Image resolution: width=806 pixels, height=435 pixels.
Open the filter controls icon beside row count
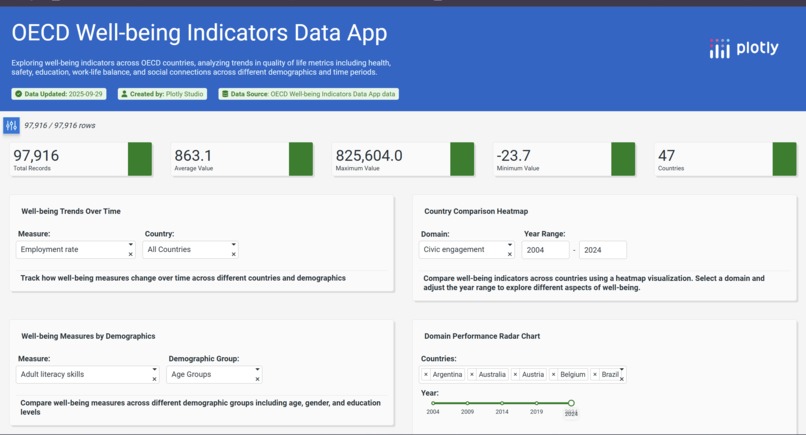tap(11, 125)
